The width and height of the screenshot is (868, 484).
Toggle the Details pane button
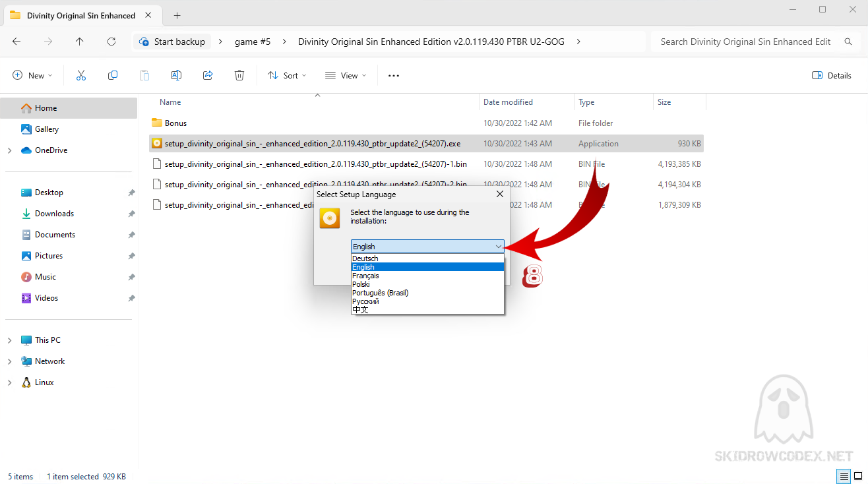831,76
